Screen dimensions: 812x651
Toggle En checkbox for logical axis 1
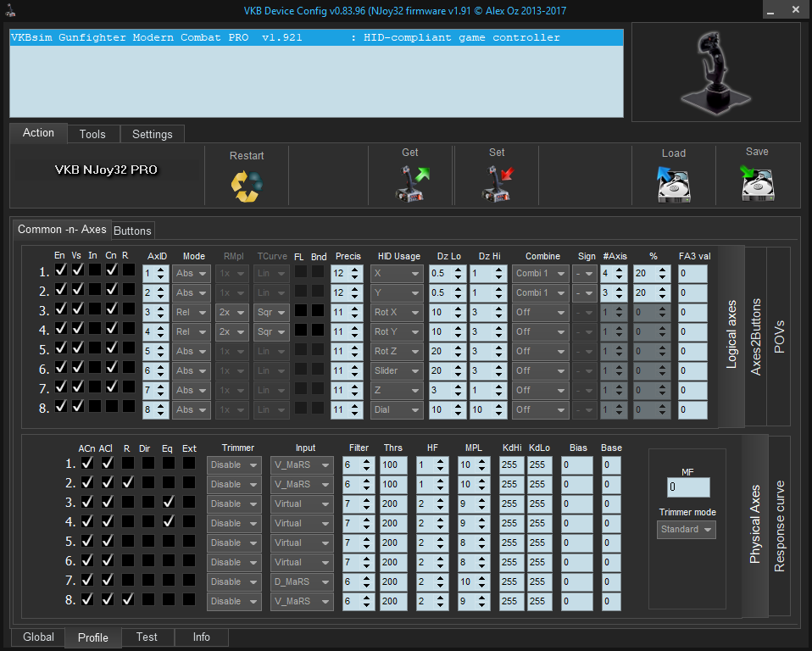(x=60, y=270)
